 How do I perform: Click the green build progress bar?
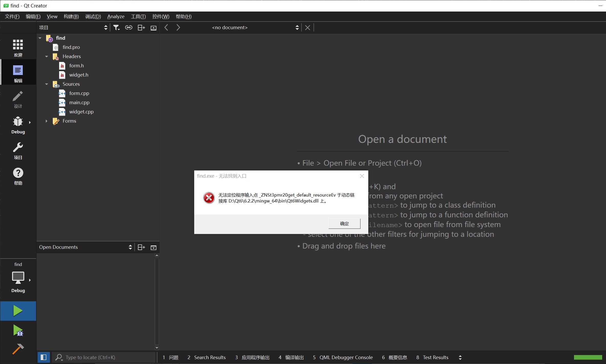coord(588,357)
